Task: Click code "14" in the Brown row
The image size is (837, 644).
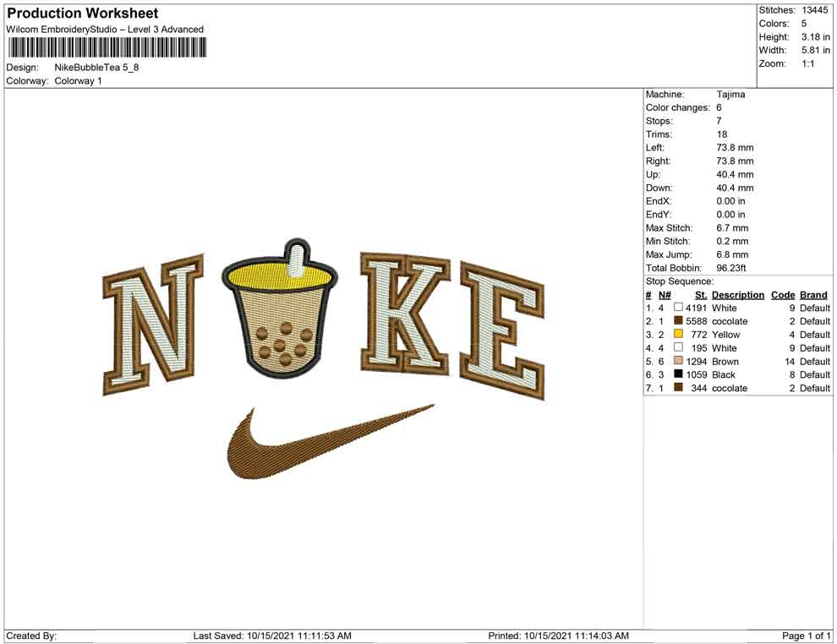Action: (x=790, y=361)
